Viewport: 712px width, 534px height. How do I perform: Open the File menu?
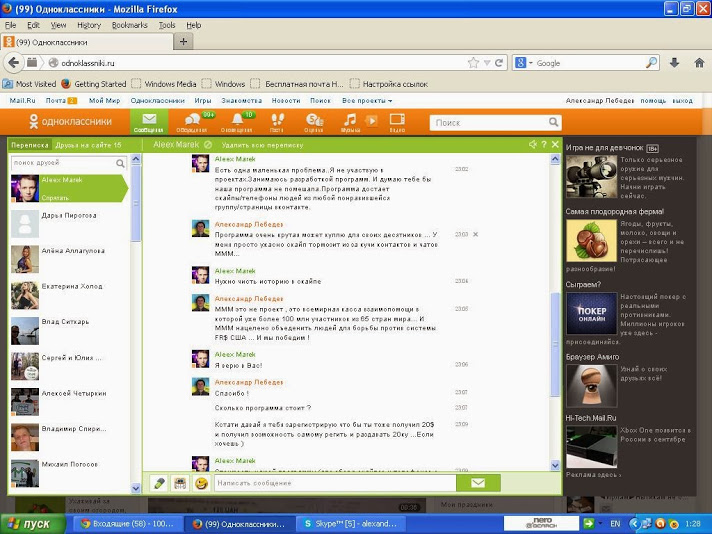point(10,25)
